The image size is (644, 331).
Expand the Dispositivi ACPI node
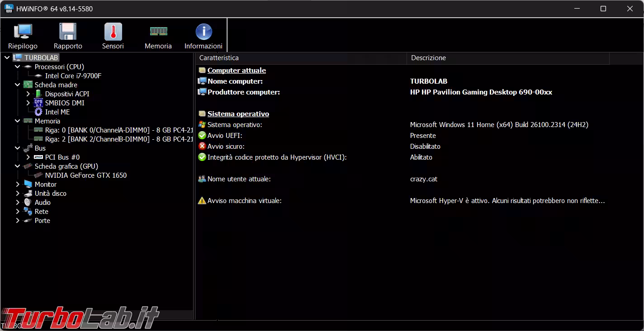point(28,94)
